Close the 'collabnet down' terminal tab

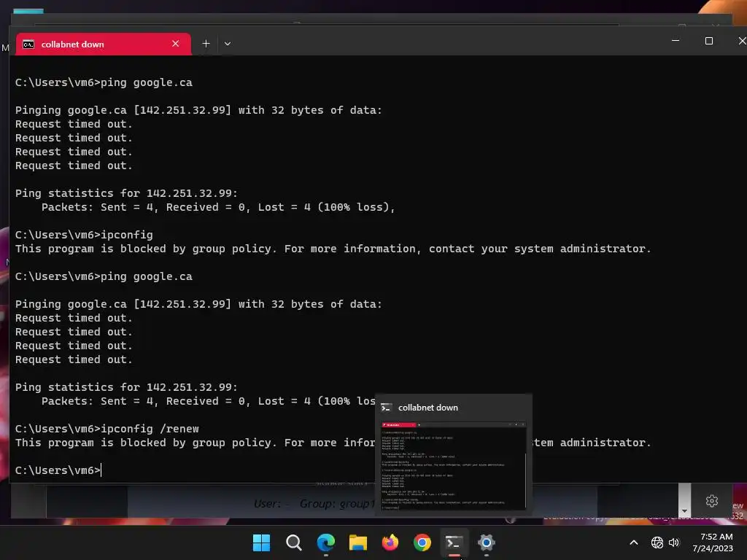(x=175, y=44)
